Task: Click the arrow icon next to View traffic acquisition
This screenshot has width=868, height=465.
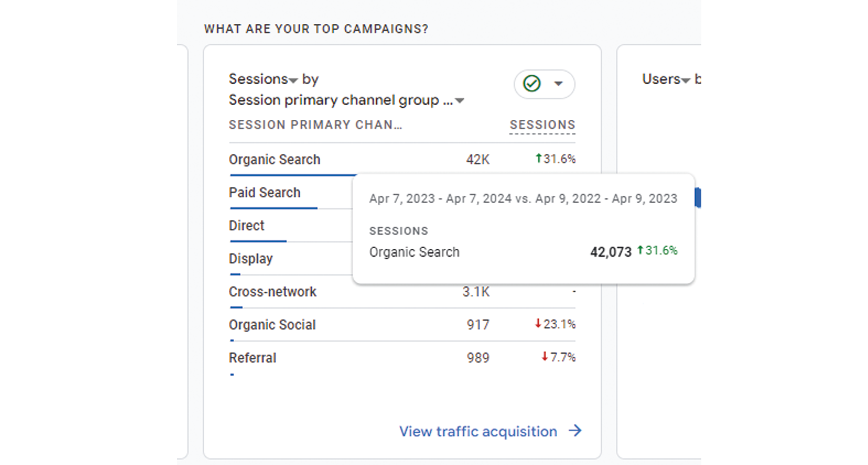Action: [575, 431]
